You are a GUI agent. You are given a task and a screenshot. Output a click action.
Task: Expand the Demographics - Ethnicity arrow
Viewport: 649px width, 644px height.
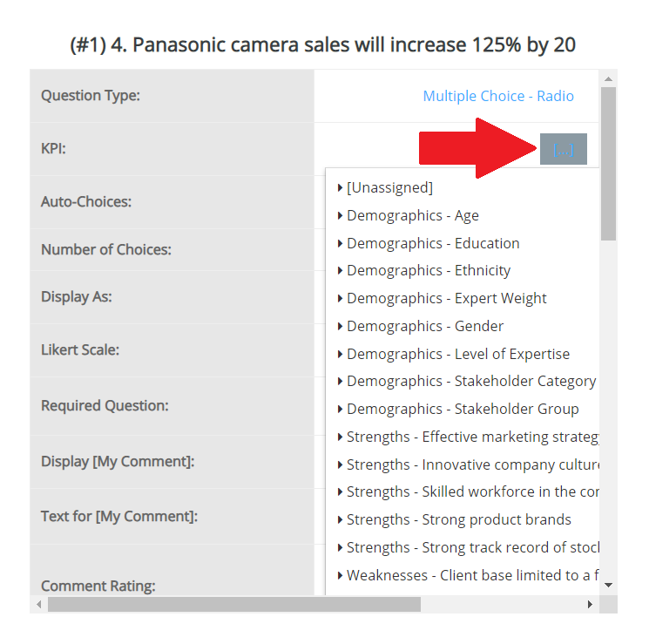[341, 271]
